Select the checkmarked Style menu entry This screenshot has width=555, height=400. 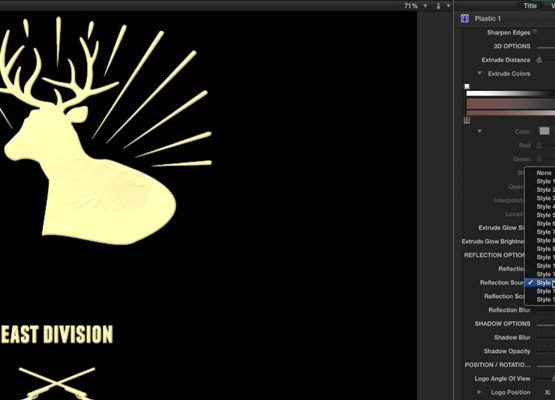[541, 282]
